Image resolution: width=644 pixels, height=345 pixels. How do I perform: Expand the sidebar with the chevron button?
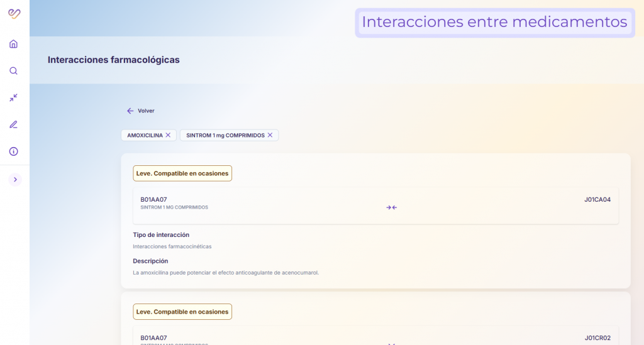pos(15,180)
